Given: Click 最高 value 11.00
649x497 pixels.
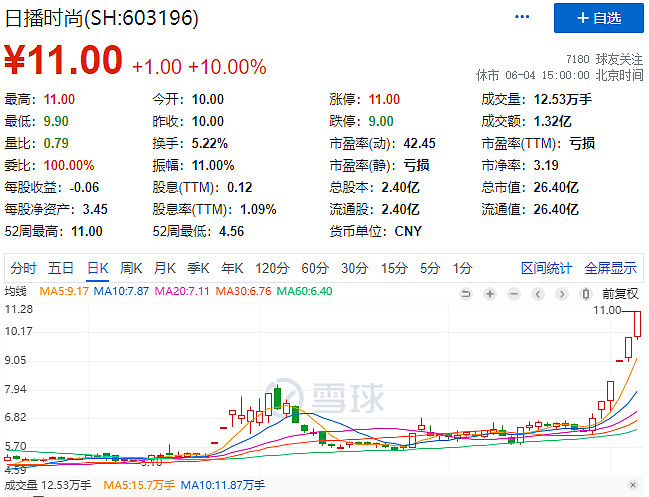Looking at the screenshot, I should (x=59, y=99).
